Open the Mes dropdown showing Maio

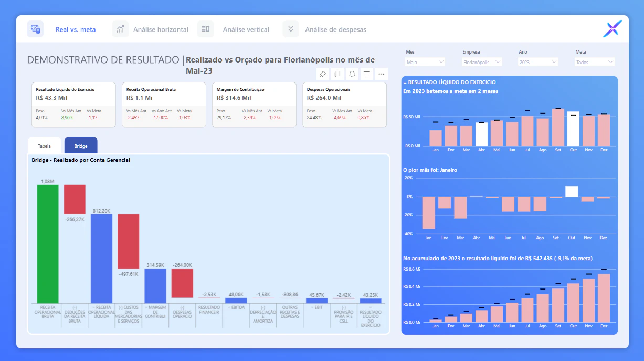pos(425,62)
